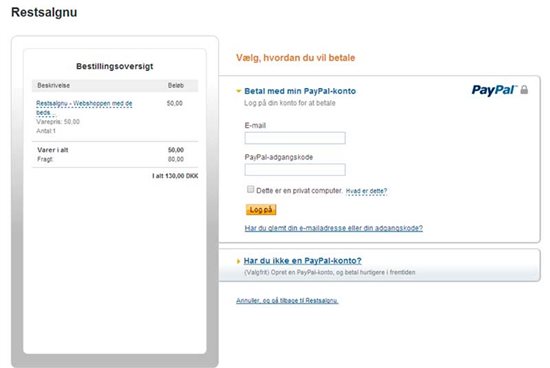The image size is (550, 368).
Task: Expand the Har du ikke en PayPal-konto arrow
Action: tap(238, 261)
